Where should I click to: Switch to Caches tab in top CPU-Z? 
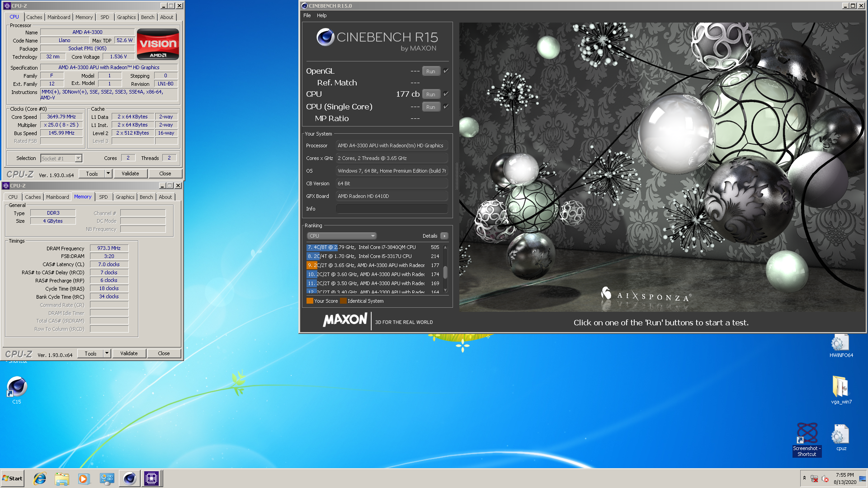click(34, 17)
